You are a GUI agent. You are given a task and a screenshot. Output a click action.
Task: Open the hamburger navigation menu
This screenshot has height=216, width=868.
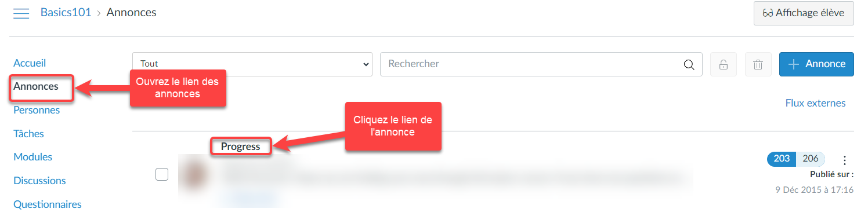21,13
